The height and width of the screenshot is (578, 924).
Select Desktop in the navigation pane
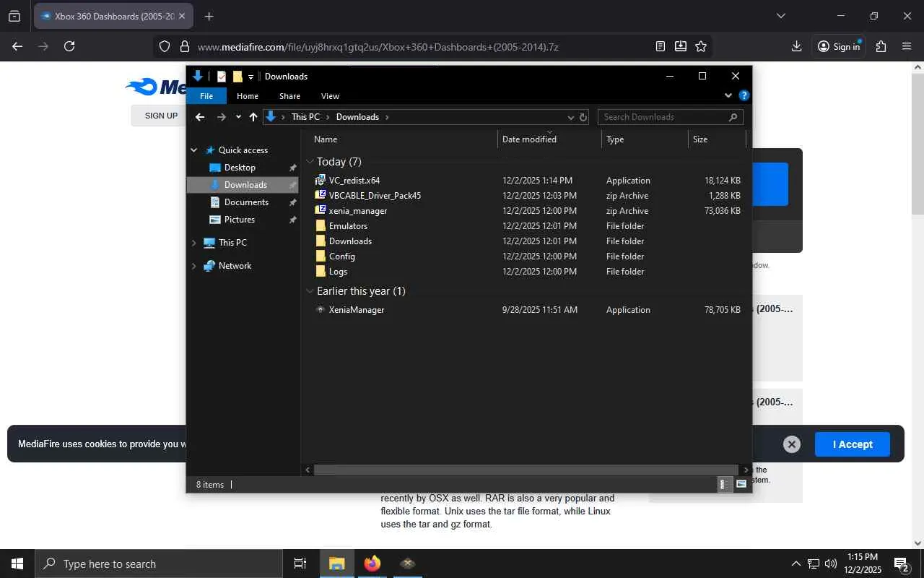click(240, 168)
